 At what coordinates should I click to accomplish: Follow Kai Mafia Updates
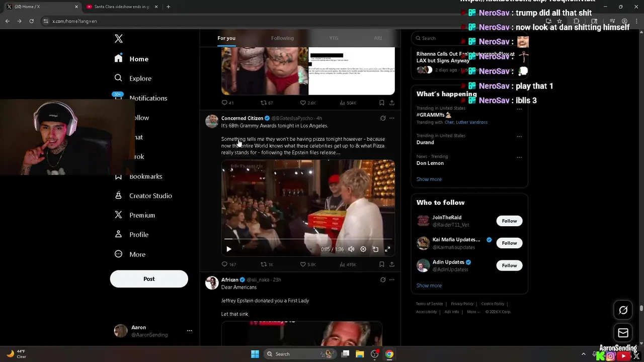(x=509, y=243)
